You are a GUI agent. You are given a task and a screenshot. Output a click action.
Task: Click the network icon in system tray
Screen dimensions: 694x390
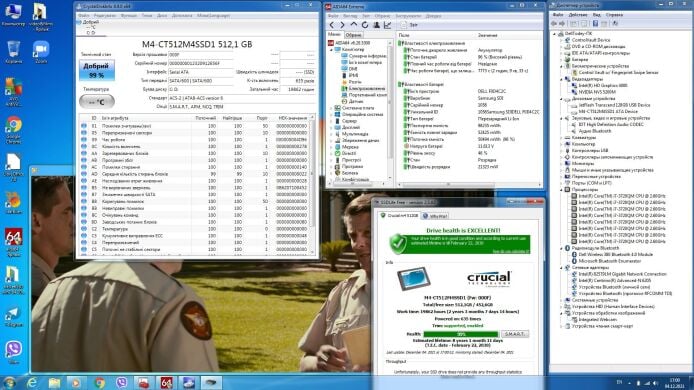(x=647, y=383)
